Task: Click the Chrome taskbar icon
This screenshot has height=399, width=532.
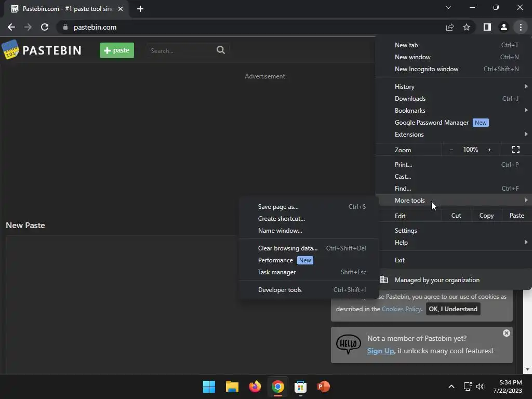Action: coord(277,387)
